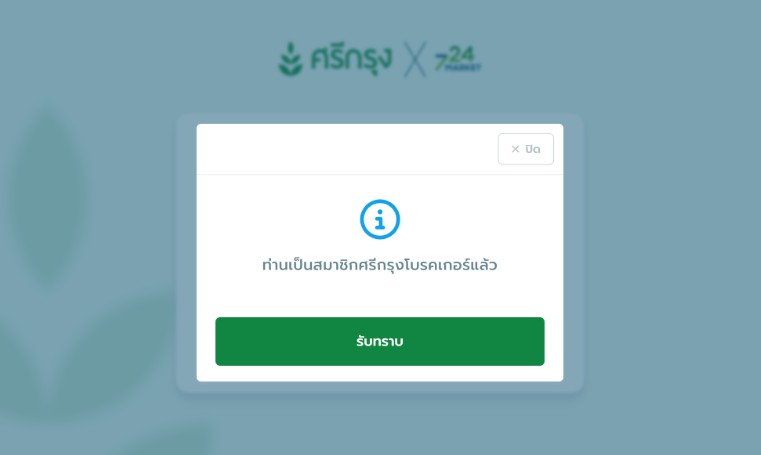This screenshot has width=761, height=455.
Task: Click the X icon inside ปิด button
Action: click(515, 149)
